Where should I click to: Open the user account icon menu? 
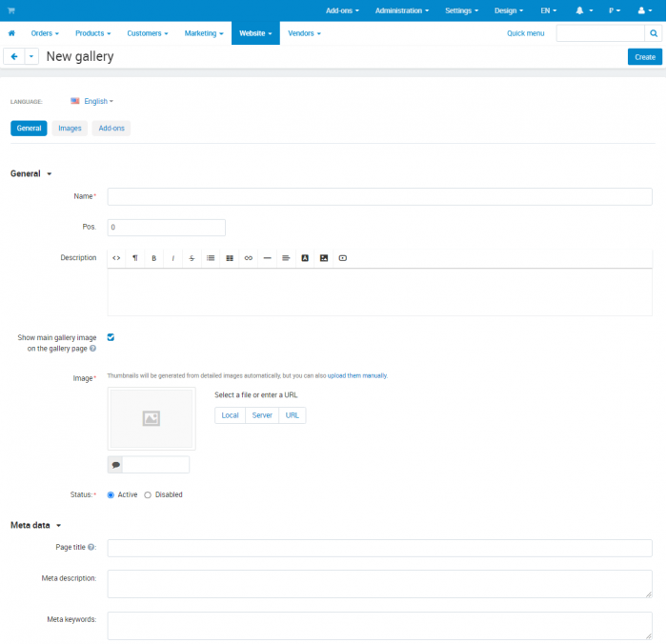(644, 10)
